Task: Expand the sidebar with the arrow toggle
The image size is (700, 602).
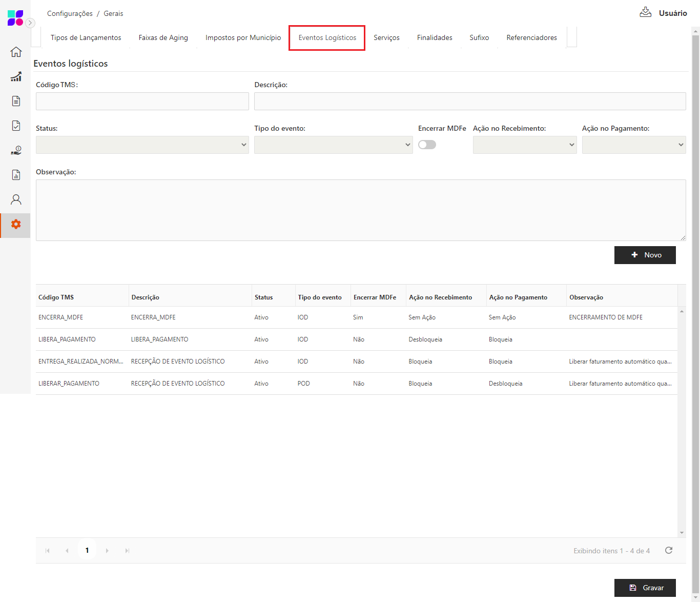Action: 30,23
